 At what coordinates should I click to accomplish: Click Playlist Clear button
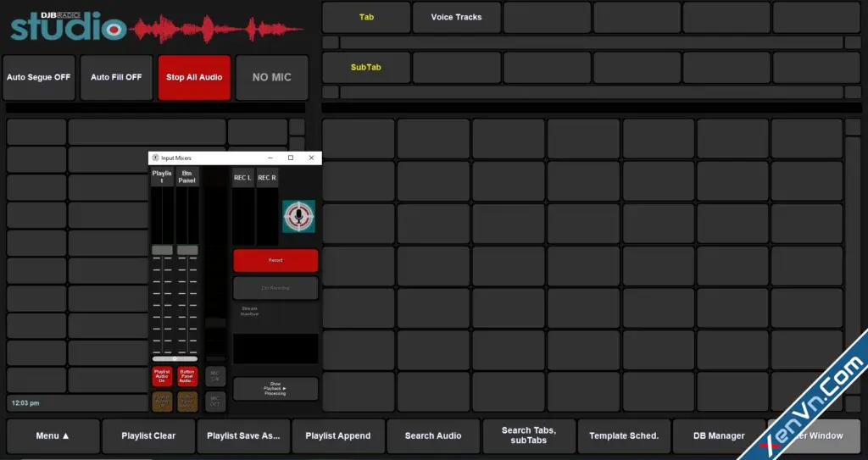click(x=148, y=435)
